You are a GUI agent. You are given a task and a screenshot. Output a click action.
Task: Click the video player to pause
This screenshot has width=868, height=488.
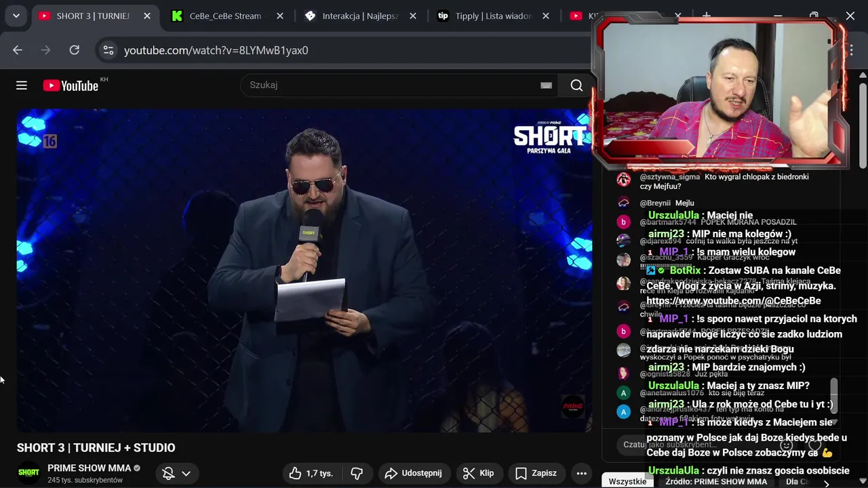[304, 270]
